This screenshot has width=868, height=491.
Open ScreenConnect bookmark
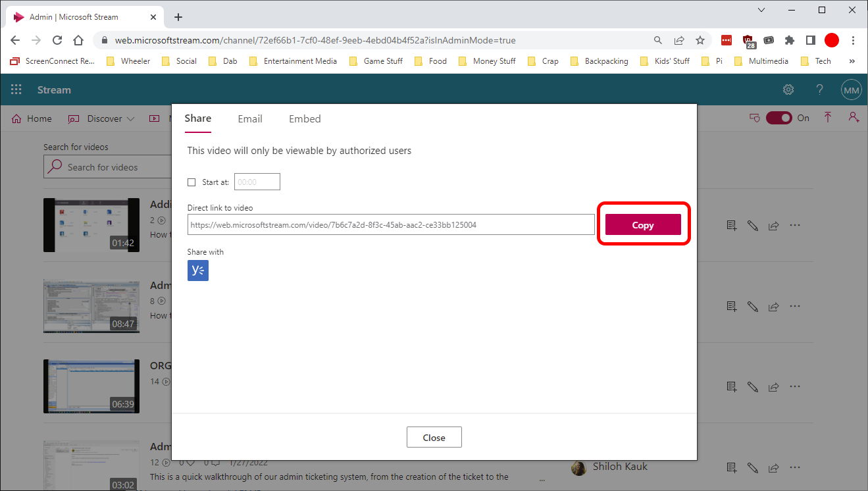click(x=53, y=61)
